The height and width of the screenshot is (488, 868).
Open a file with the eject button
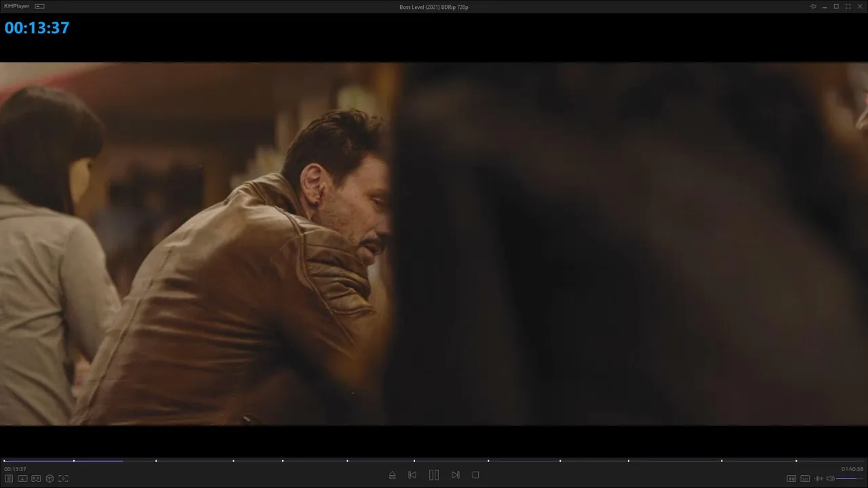click(392, 475)
